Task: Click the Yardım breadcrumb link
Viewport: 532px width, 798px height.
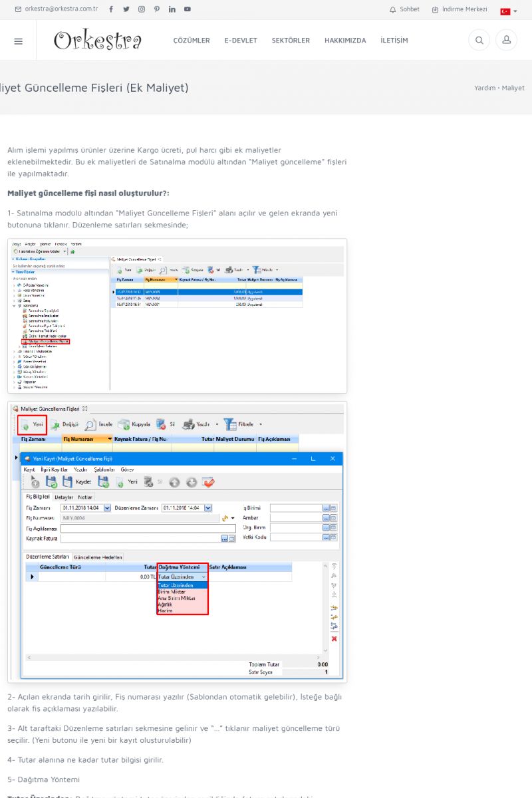Action: point(485,88)
